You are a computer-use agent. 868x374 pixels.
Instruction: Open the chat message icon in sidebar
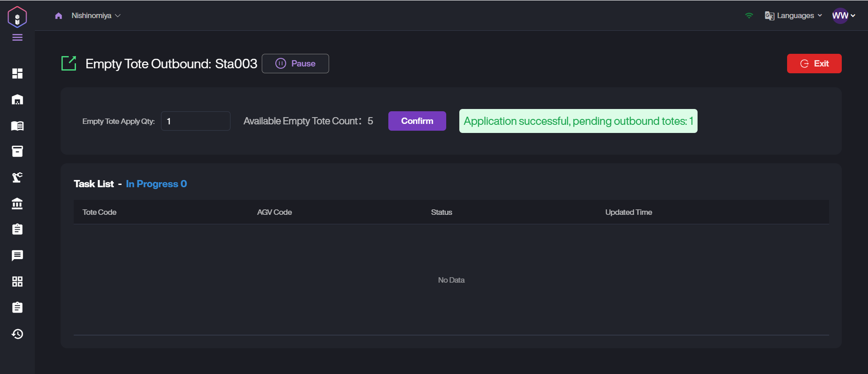tap(17, 256)
